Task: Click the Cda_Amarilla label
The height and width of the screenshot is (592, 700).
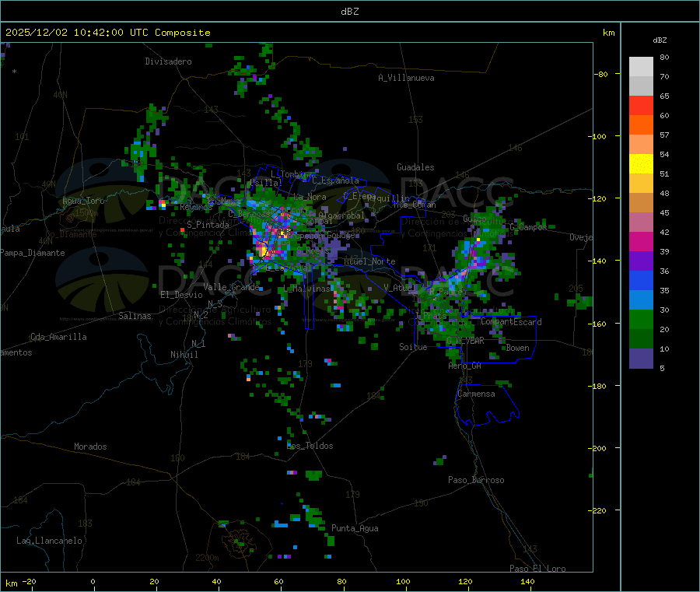Action: click(58, 337)
